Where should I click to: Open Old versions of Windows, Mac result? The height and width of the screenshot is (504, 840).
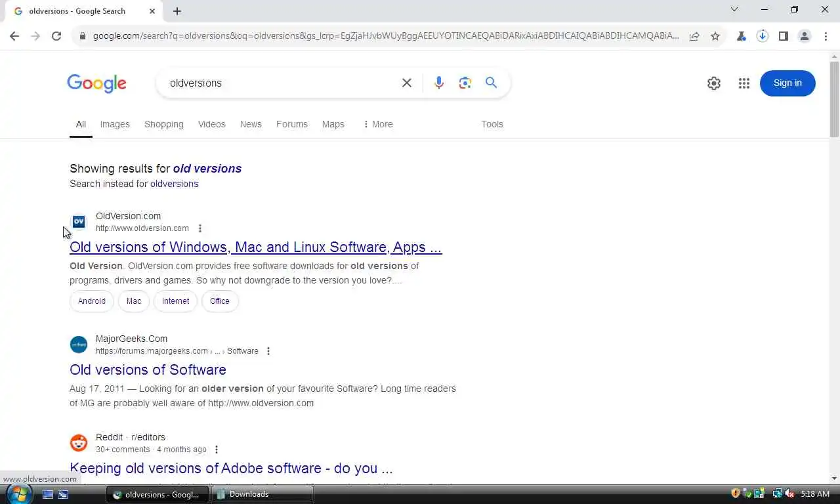(256, 247)
